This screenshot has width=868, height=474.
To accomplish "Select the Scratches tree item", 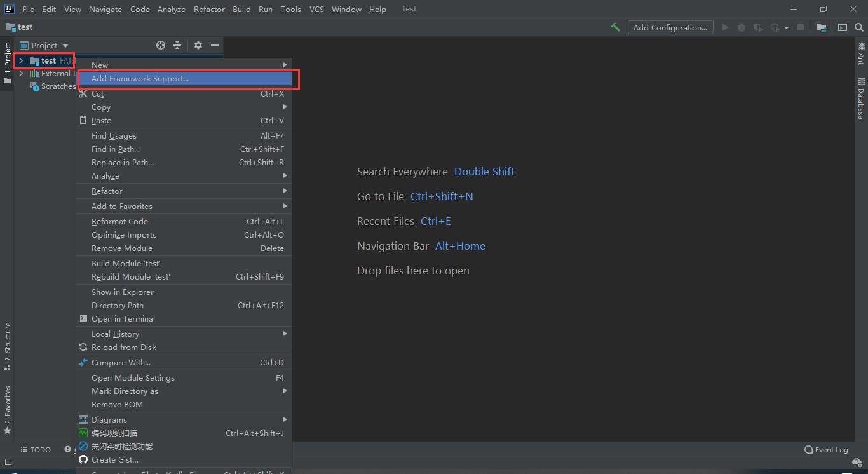I will (x=53, y=86).
